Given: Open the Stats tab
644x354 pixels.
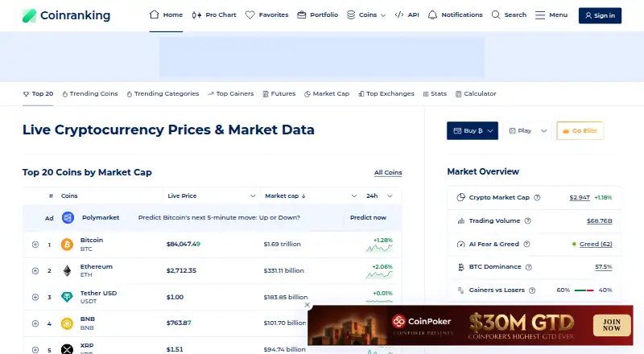Looking at the screenshot, I should tap(435, 93).
